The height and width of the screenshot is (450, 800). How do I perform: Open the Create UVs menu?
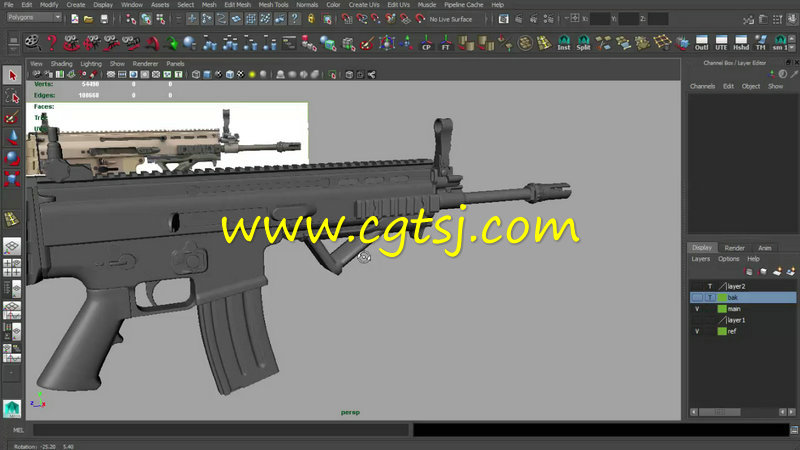(364, 5)
